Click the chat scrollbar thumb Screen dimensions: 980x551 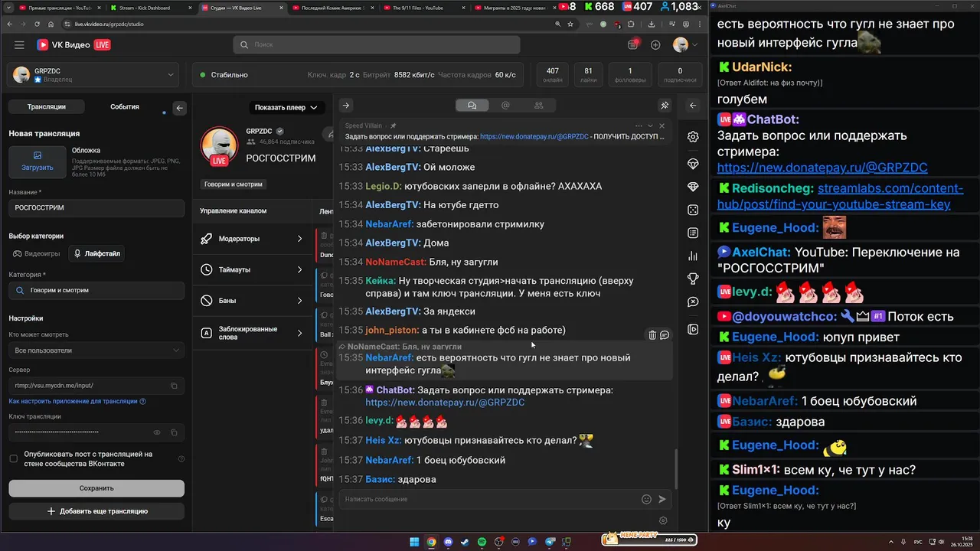(675, 468)
